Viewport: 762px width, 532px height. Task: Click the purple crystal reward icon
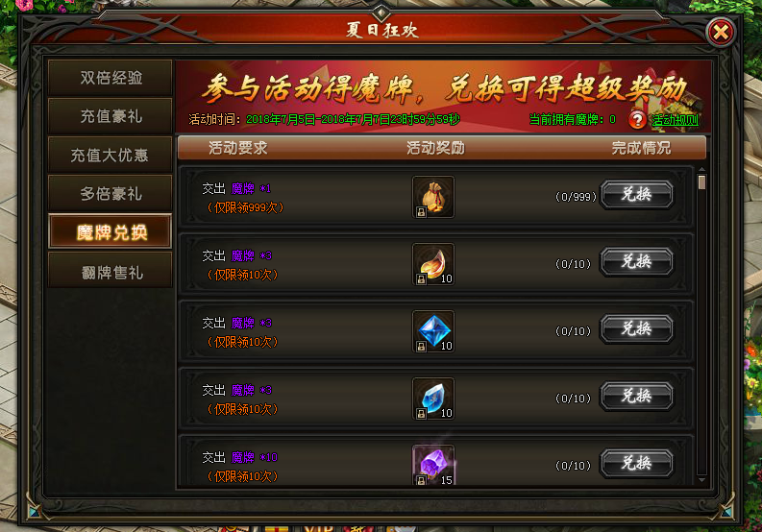pos(433,465)
